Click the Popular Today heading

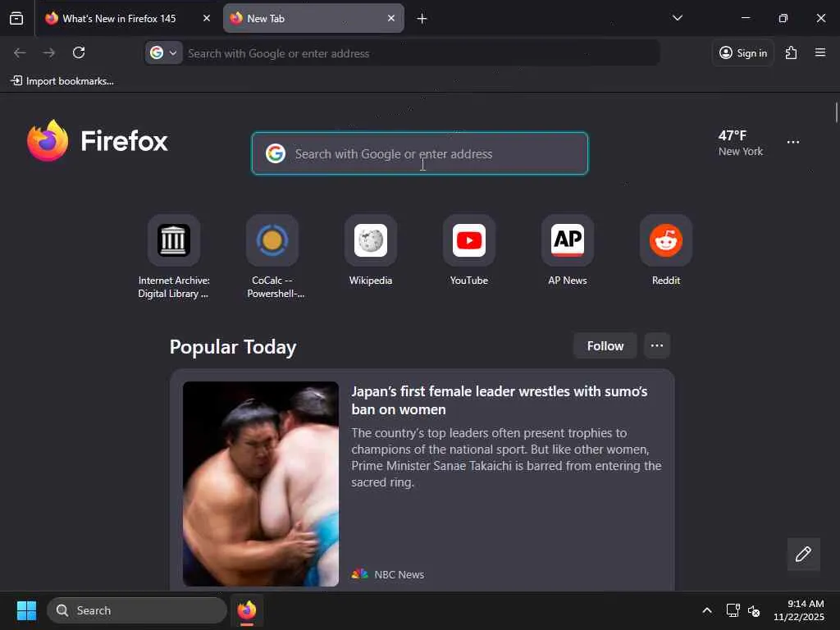pyautogui.click(x=233, y=347)
